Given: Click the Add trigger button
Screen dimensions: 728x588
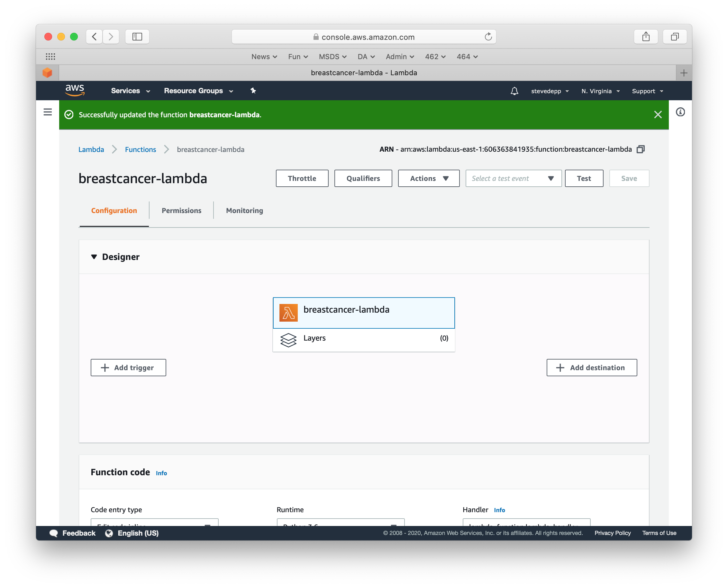Looking at the screenshot, I should pyautogui.click(x=128, y=368).
